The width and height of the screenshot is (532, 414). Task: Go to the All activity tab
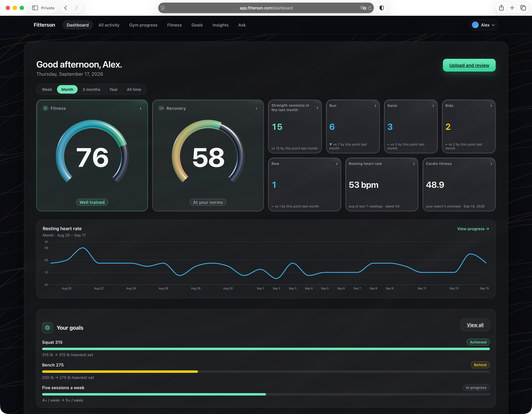pyautogui.click(x=109, y=25)
